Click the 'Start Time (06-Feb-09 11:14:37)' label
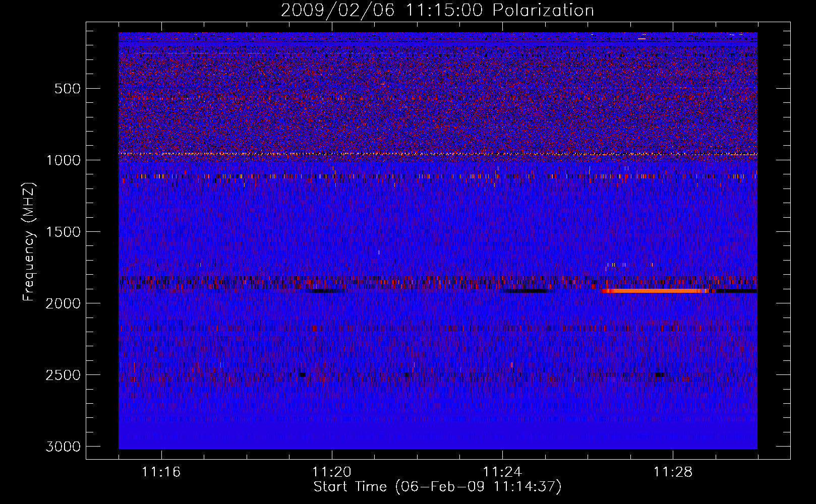Image resolution: width=816 pixels, height=504 pixels. (x=437, y=487)
